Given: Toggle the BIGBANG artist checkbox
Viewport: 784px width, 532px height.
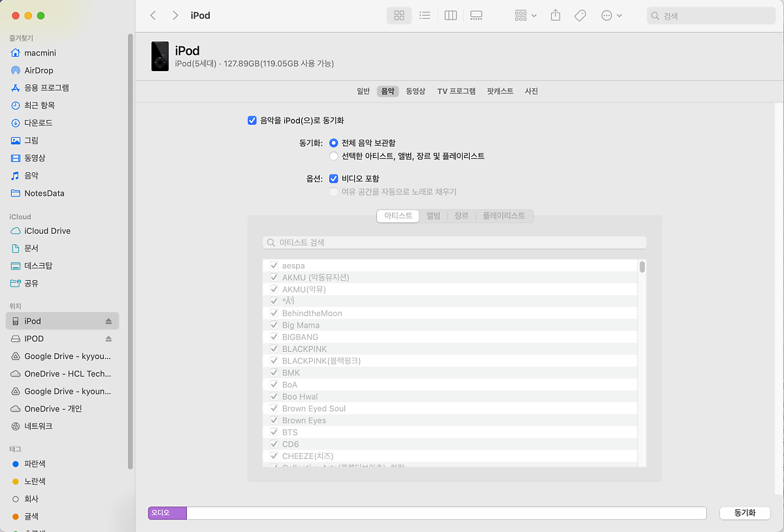Looking at the screenshot, I should 274,337.
